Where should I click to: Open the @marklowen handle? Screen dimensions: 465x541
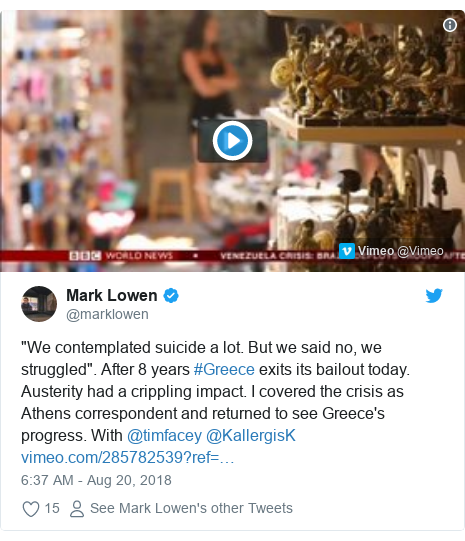(x=107, y=314)
